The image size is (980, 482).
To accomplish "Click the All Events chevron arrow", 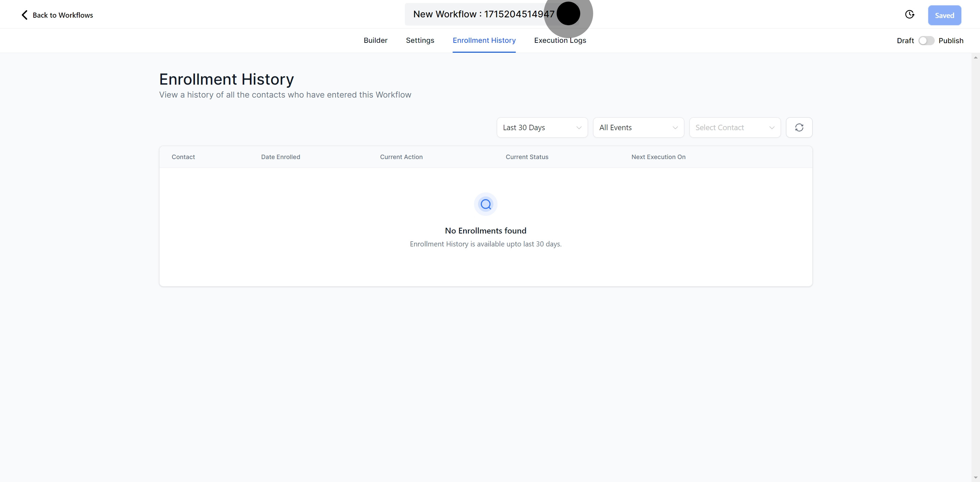I will [x=675, y=128].
